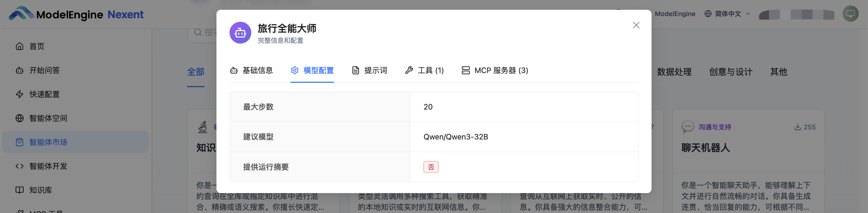Click the search icon in the search box
Screen dimensions: 868x213
coord(198,32)
